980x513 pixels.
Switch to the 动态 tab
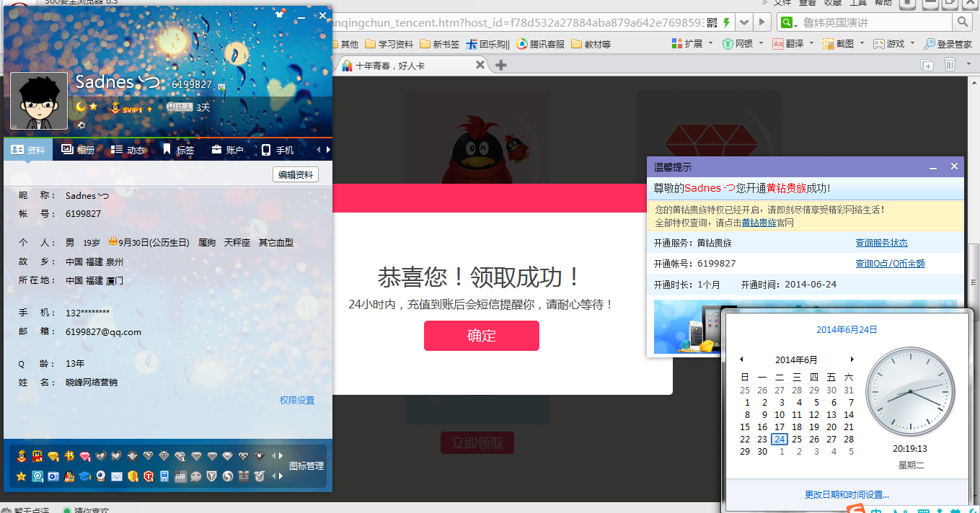[128, 150]
